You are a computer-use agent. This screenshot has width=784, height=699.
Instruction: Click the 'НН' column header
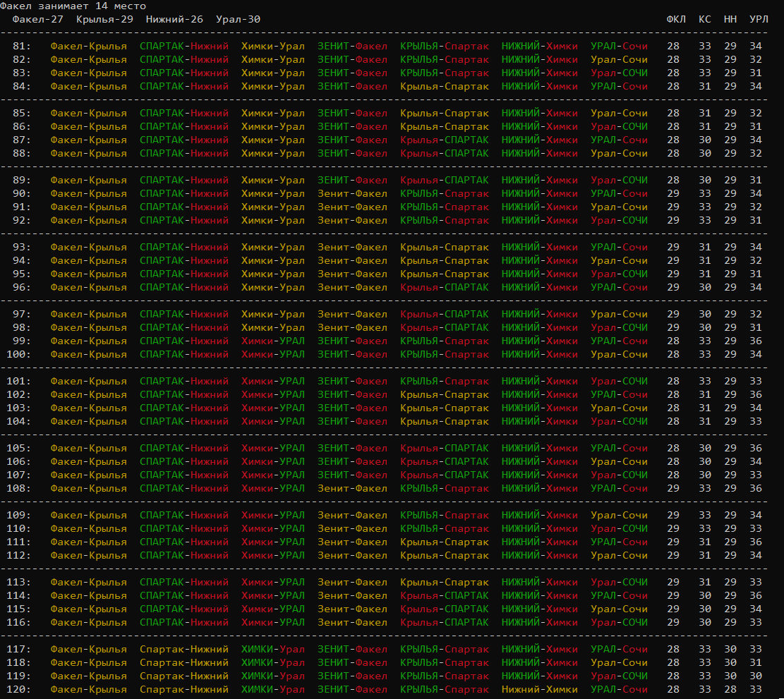[730, 20]
